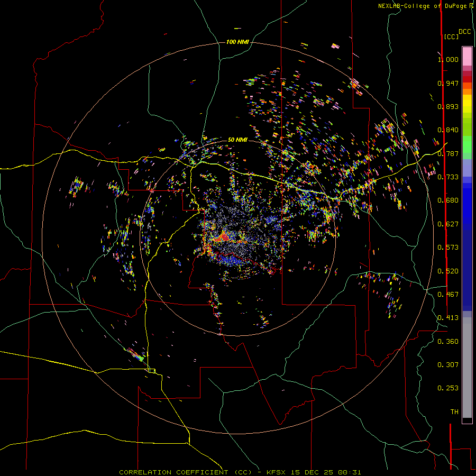
Task: Click the 0.893 legend value
Action: tap(448, 106)
